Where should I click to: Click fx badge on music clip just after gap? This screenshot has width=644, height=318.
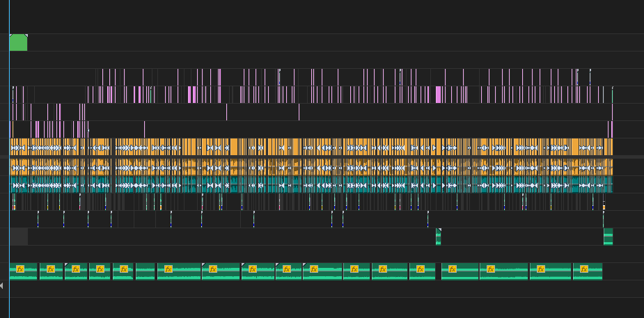[453, 269]
